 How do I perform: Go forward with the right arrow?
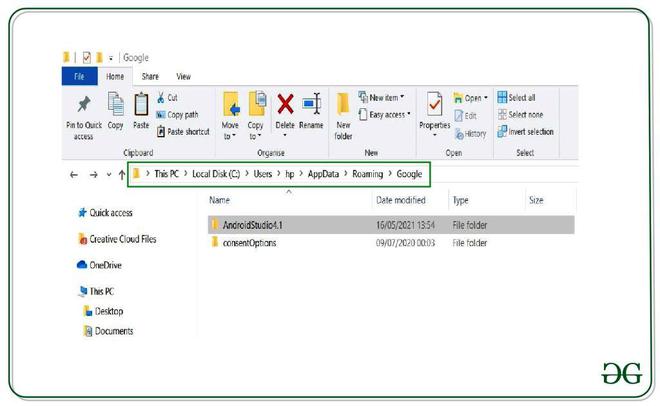[x=93, y=175]
